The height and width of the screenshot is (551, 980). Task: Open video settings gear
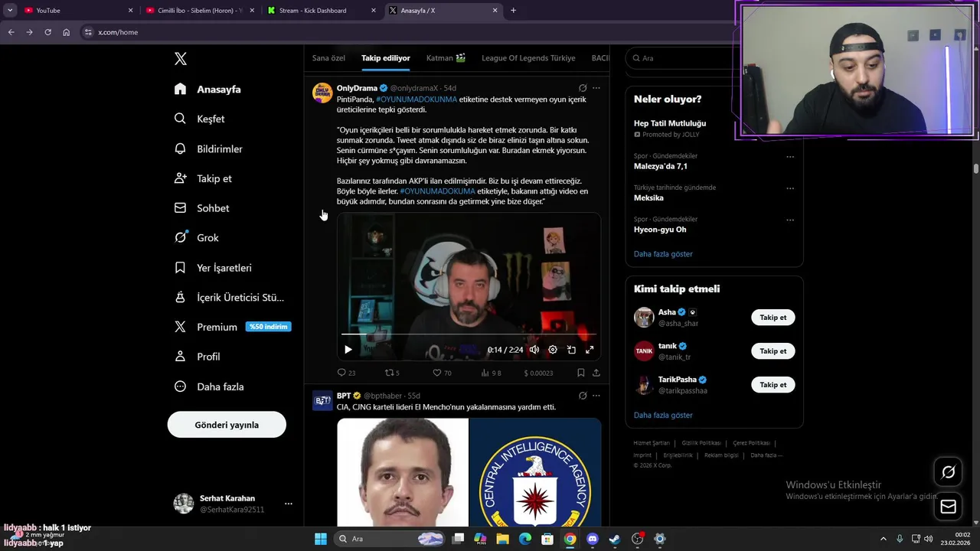(553, 350)
